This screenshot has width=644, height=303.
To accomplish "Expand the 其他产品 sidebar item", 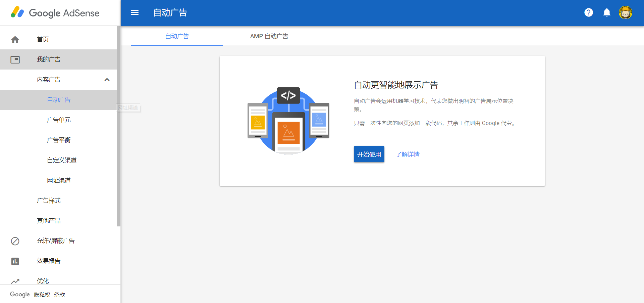I will click(49, 221).
